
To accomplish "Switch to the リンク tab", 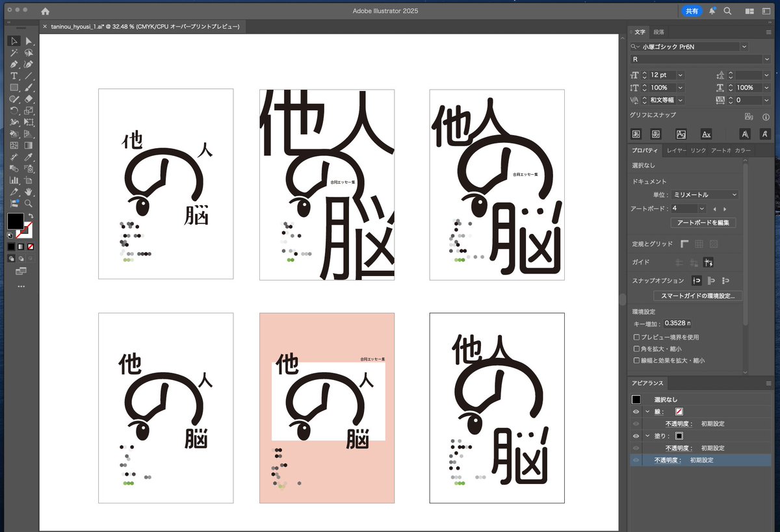I will (698, 151).
